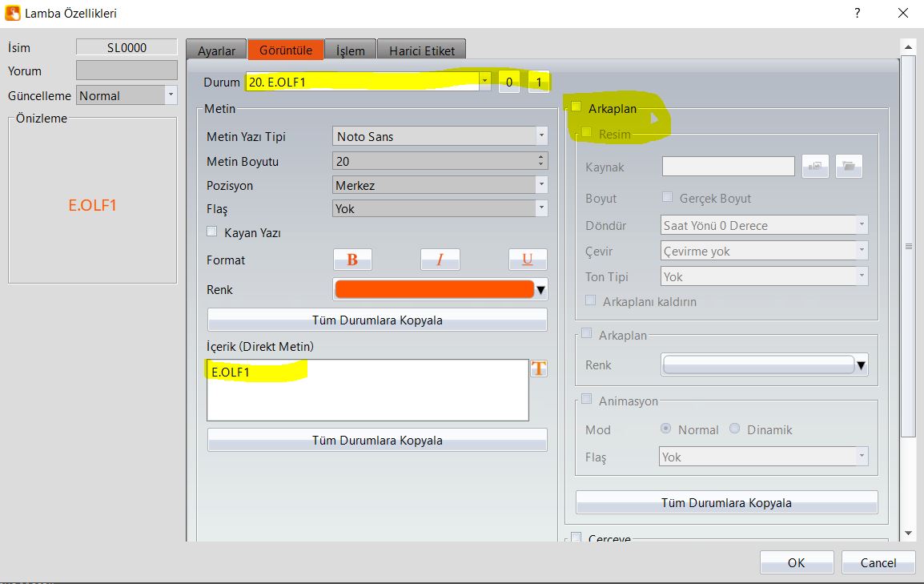Enable the top Arkaplan checkbox
Viewport: 924px width, 584px height.
pyautogui.click(x=576, y=107)
